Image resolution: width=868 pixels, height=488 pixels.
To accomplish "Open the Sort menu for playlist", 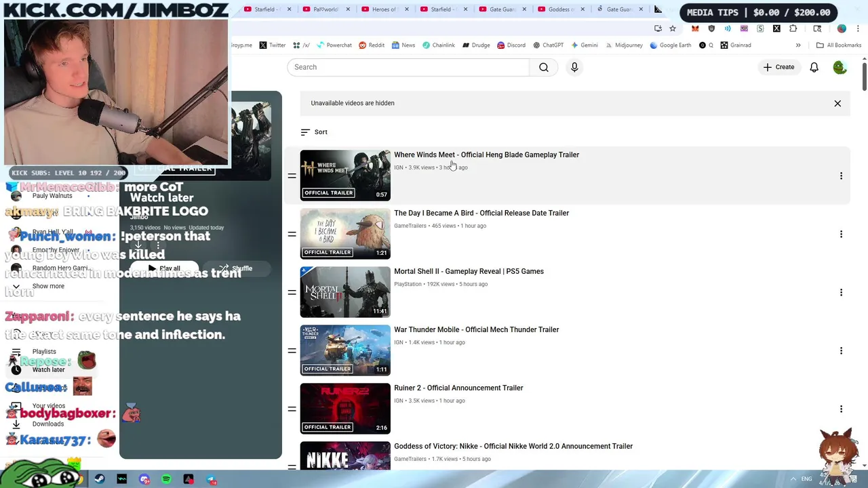I will pos(314,132).
